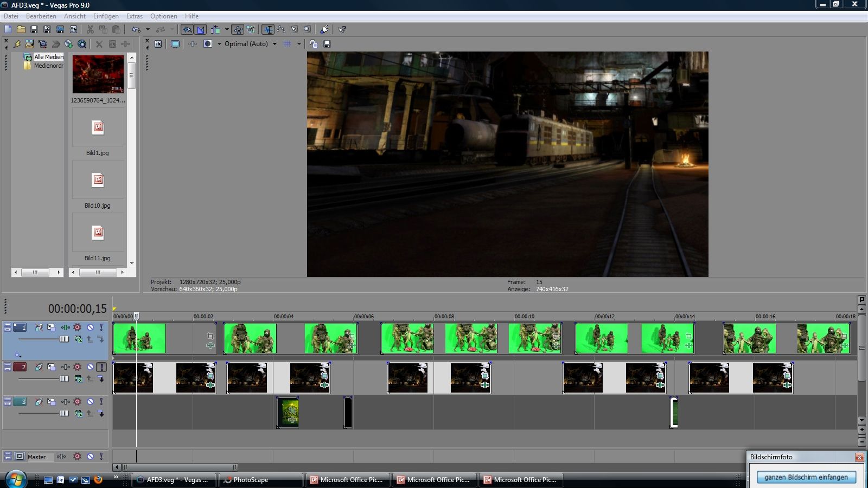Click the ganzen Bildschirm einfangen button
Image resolution: width=868 pixels, height=488 pixels.
806,477
